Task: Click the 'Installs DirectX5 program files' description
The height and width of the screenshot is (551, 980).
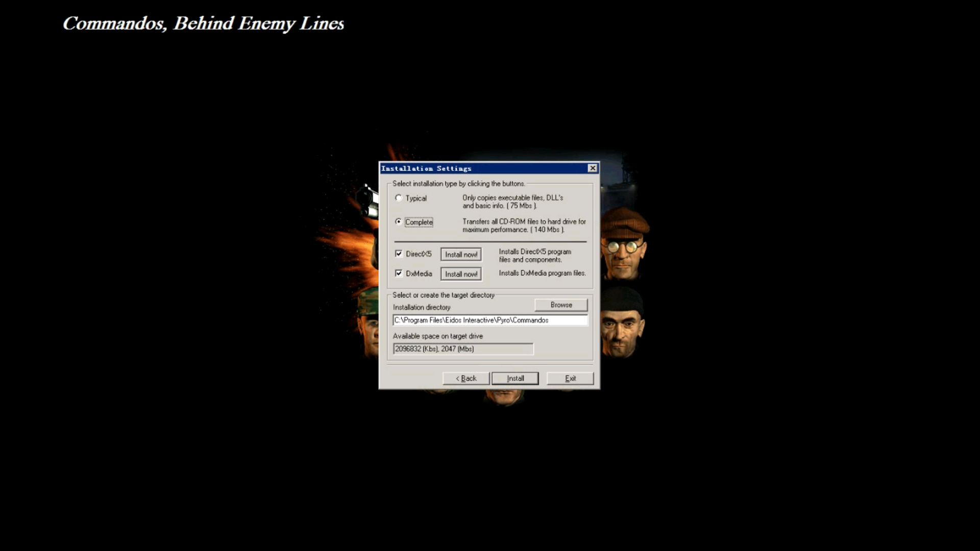Action: coord(535,256)
